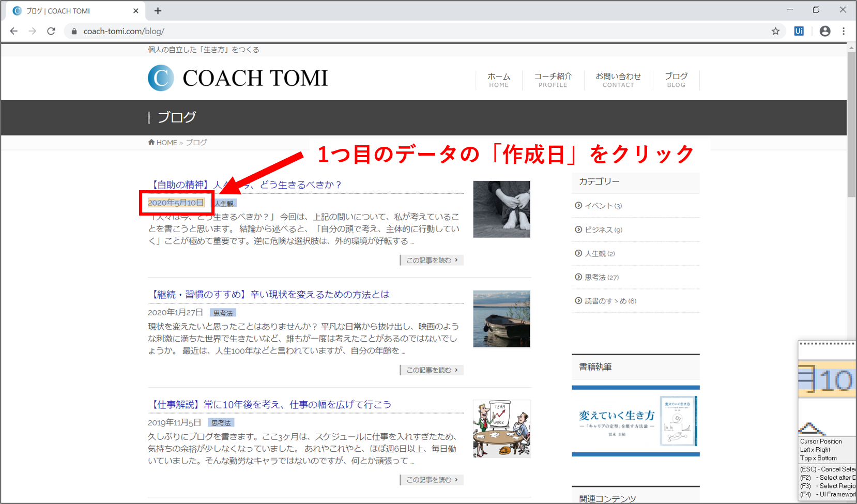The image size is (857, 504).
Task: Open the Chrome profile avatar
Action: 825,31
